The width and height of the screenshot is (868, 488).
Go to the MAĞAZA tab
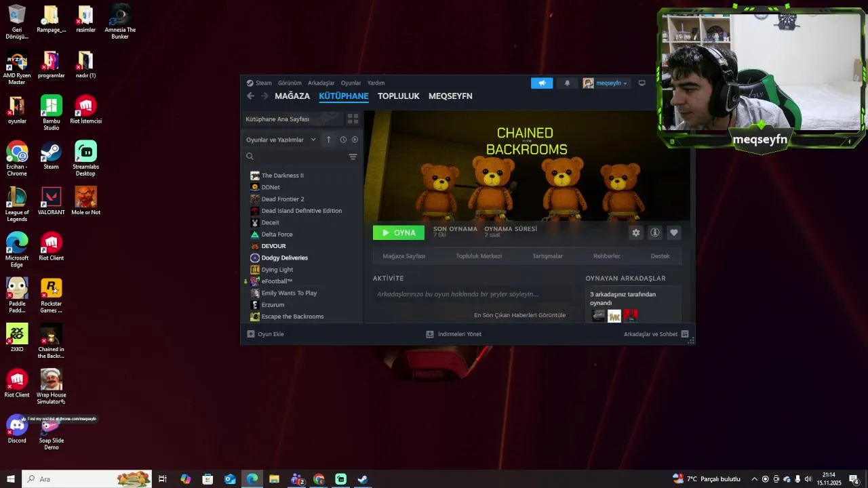click(x=292, y=96)
